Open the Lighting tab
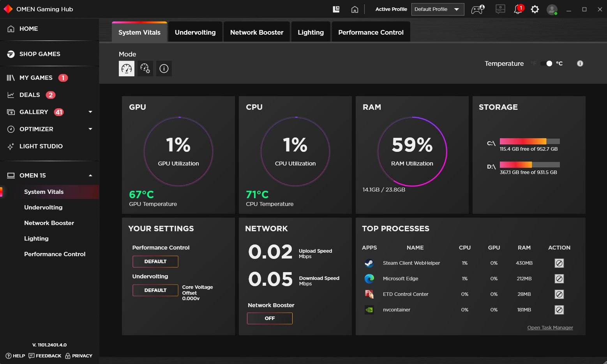 pyautogui.click(x=311, y=32)
